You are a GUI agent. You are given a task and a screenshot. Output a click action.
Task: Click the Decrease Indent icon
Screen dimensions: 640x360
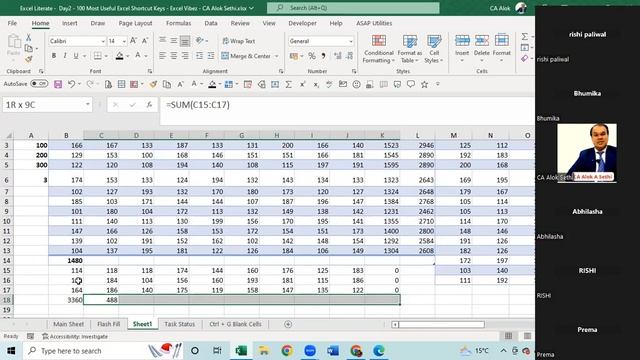(x=199, y=56)
